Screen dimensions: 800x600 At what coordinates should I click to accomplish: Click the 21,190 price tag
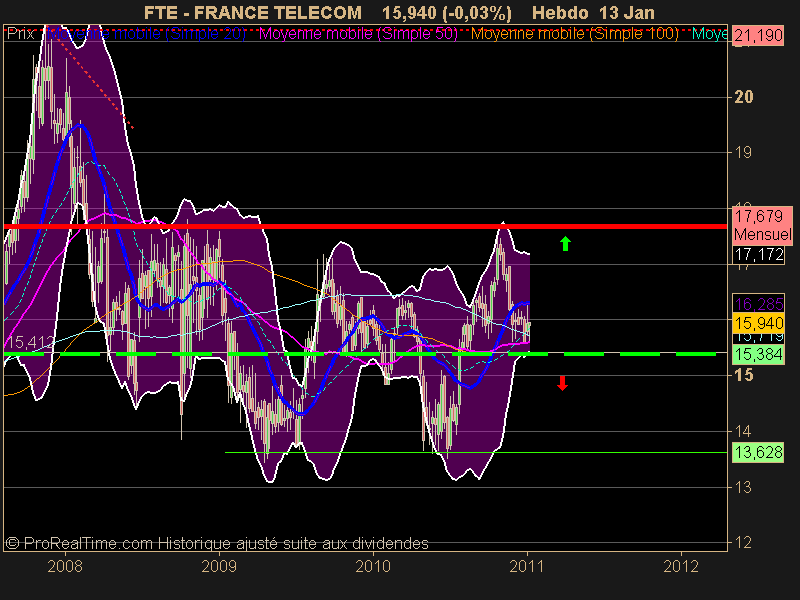758,36
